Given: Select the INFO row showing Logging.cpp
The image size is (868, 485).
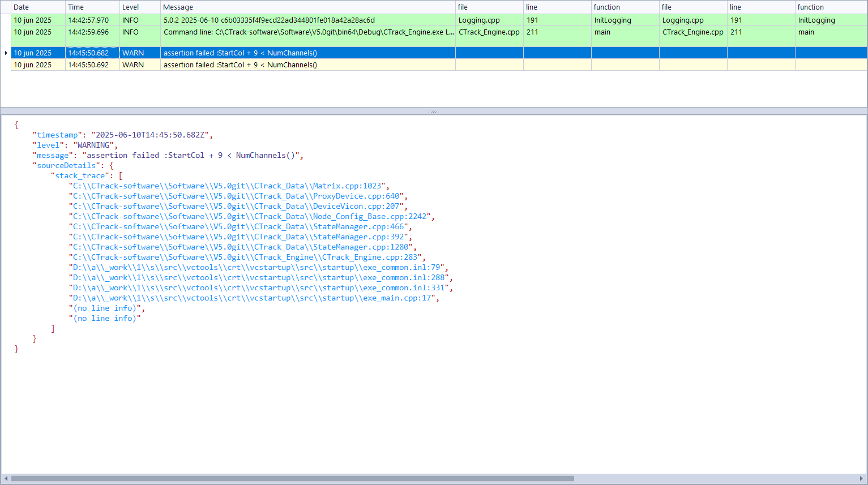Looking at the screenshot, I should tap(269, 20).
